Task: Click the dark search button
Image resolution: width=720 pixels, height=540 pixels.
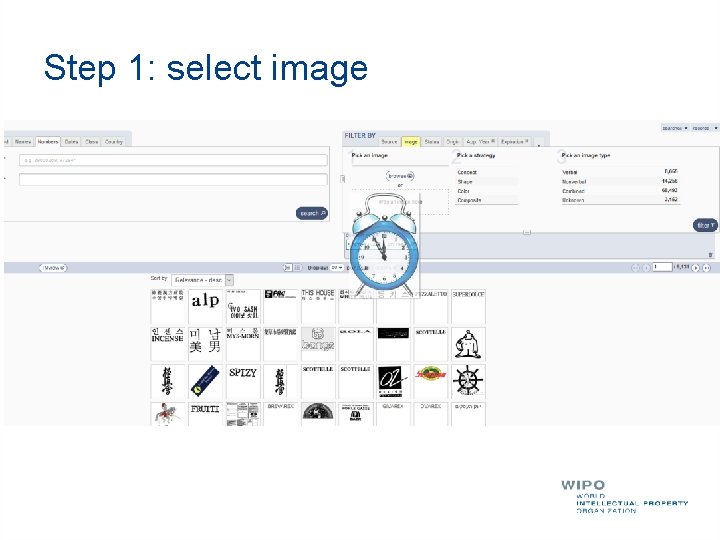Action: [312, 214]
